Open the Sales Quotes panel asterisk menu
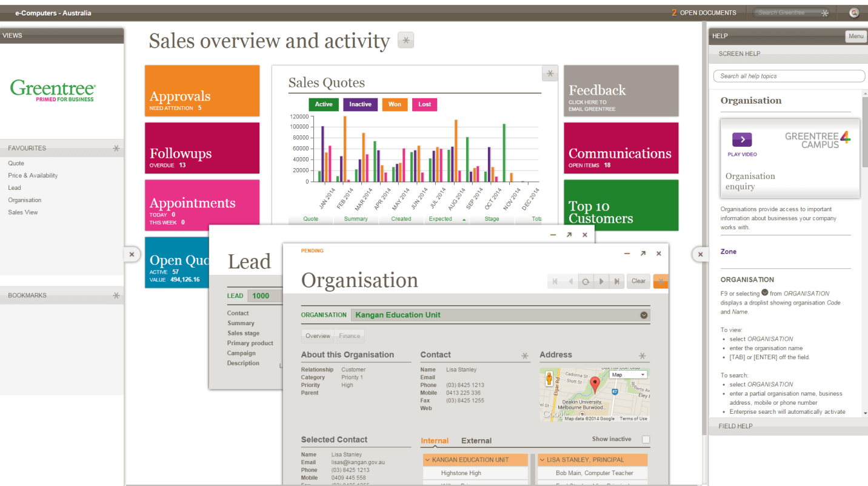 point(550,73)
